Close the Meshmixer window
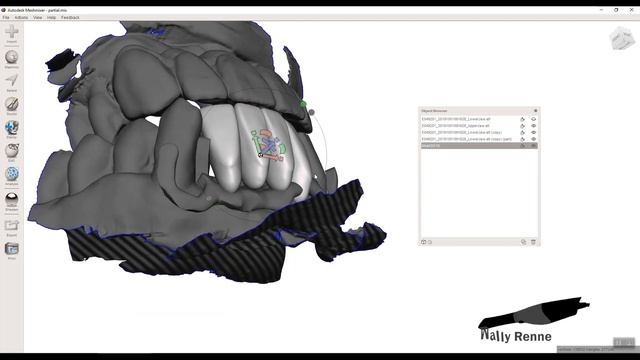Image resolution: width=640 pixels, height=360 pixels. point(631,10)
